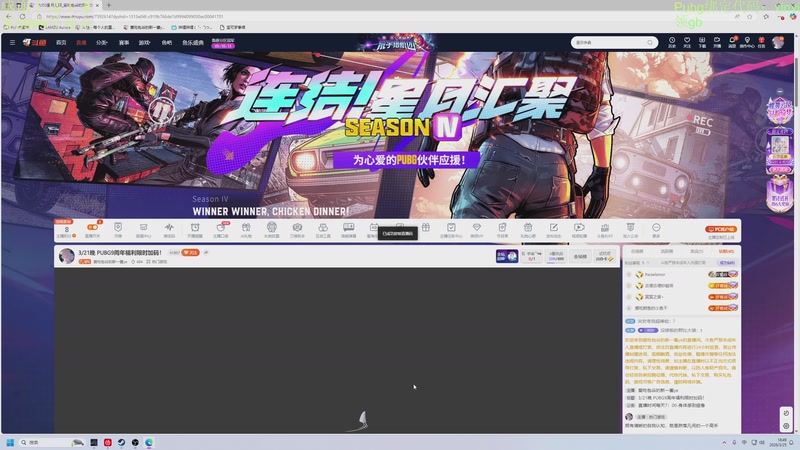Click the search magnifier icon
The width and height of the screenshot is (800, 450).
650,42
